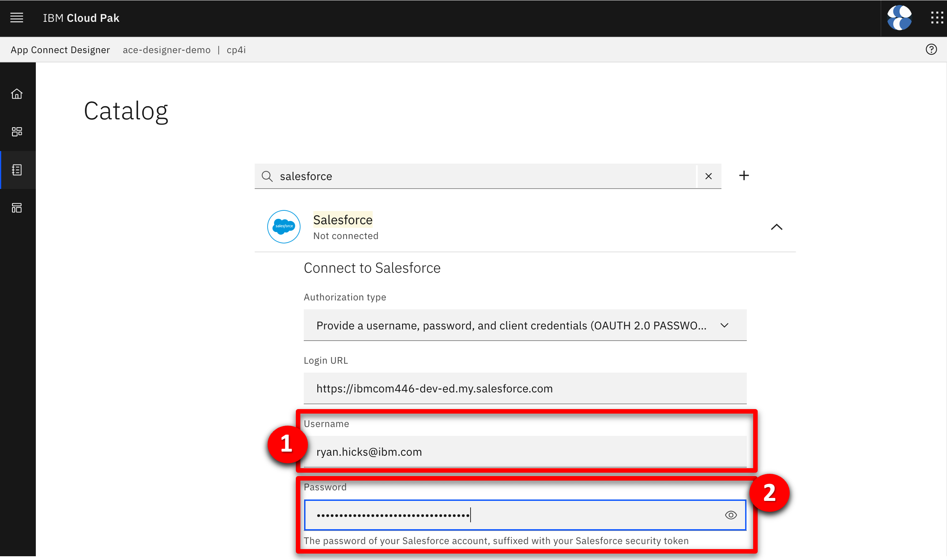Open the Authorization type dropdown
Viewport: 947px width, 560px height.
[x=525, y=325]
